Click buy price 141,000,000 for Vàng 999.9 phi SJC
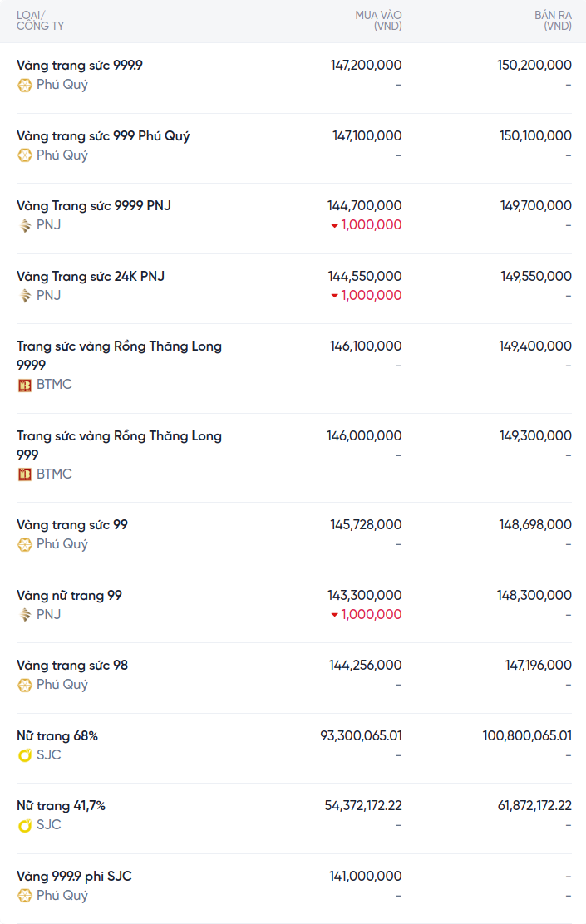Image resolution: width=586 pixels, height=924 pixels. [366, 877]
